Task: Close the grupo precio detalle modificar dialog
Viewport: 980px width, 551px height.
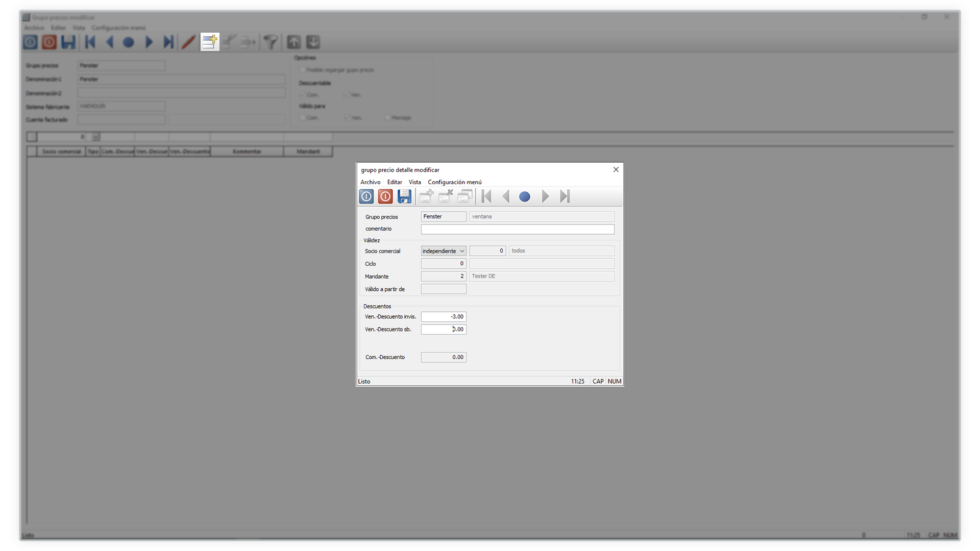Action: click(616, 170)
